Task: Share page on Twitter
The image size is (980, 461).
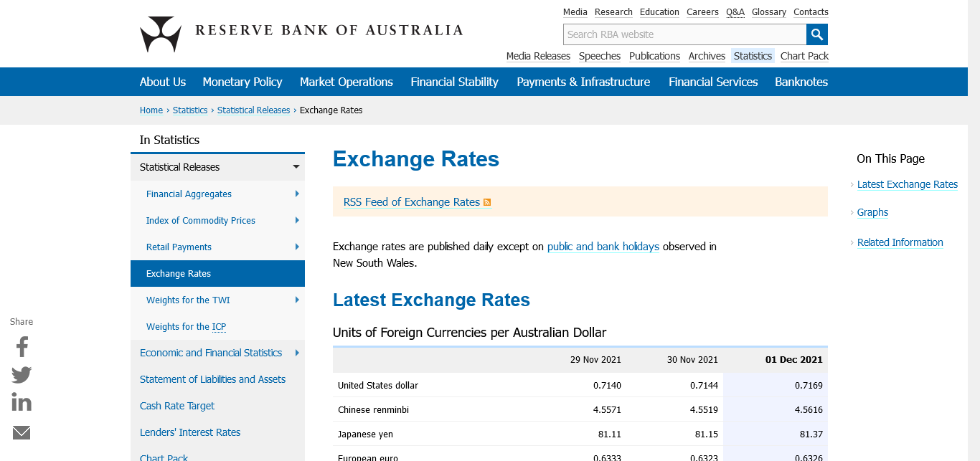Action: coord(22,375)
